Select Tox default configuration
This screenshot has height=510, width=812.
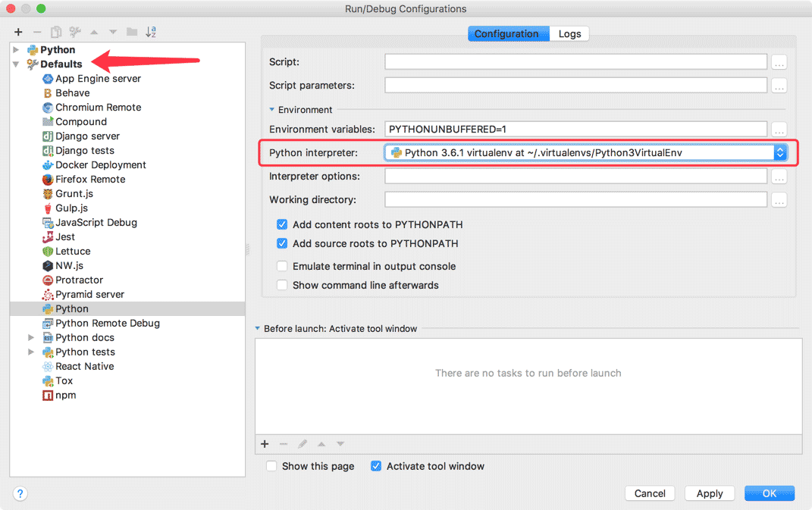(64, 380)
